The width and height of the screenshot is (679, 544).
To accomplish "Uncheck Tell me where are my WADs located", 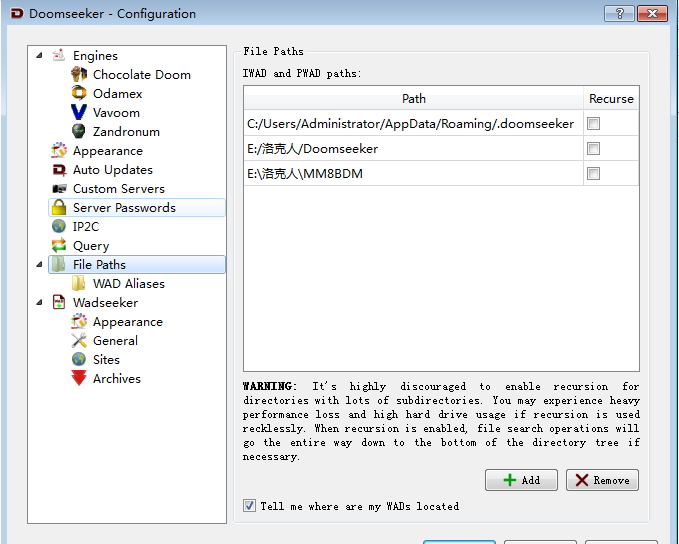I will tap(249, 505).
